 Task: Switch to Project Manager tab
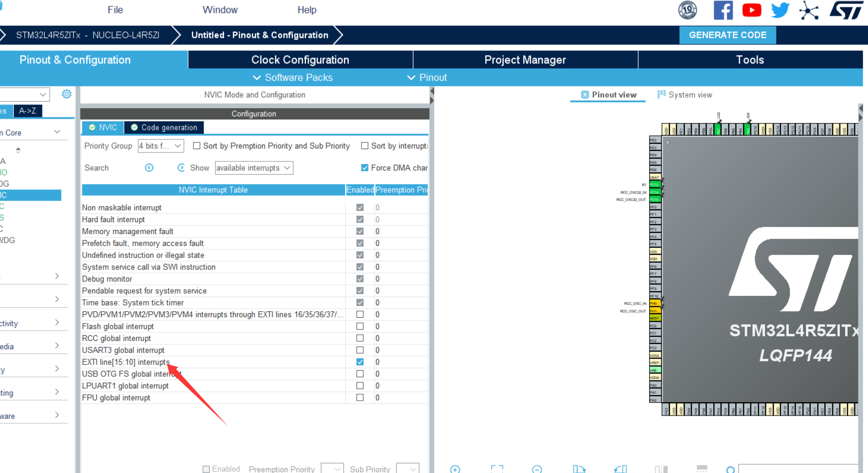(x=525, y=60)
